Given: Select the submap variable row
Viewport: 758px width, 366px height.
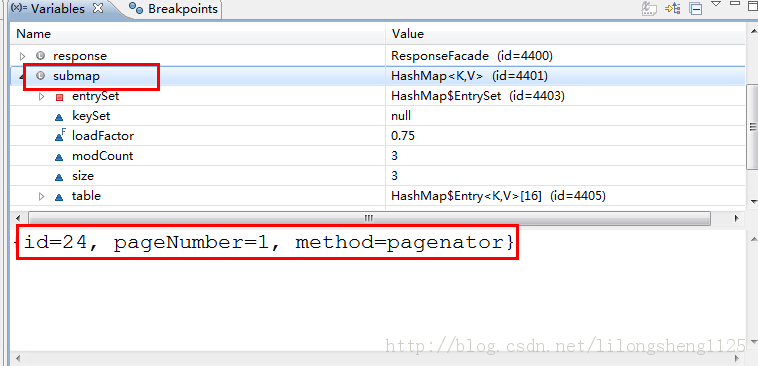Looking at the screenshot, I should 378,76.
